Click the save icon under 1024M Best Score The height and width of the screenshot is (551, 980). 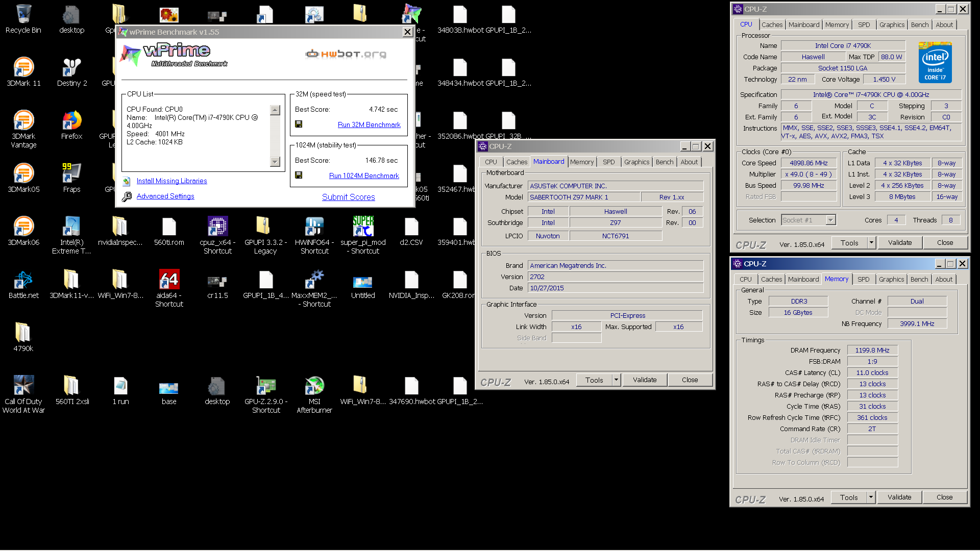coord(299,175)
